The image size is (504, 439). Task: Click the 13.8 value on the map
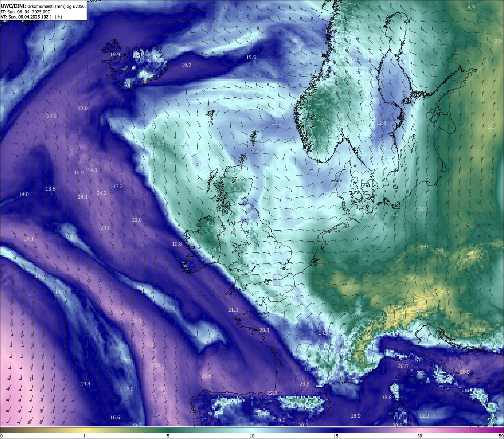50,189
